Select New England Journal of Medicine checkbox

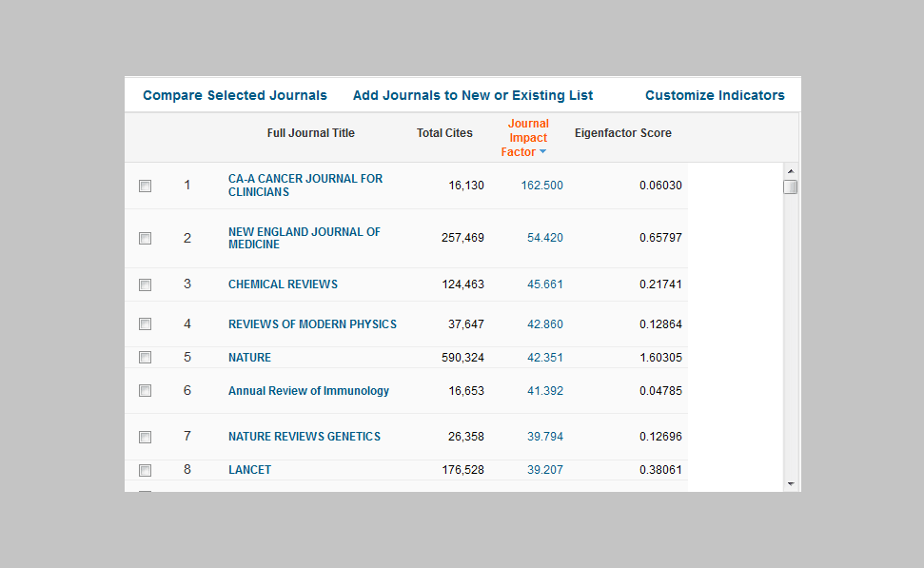point(145,238)
